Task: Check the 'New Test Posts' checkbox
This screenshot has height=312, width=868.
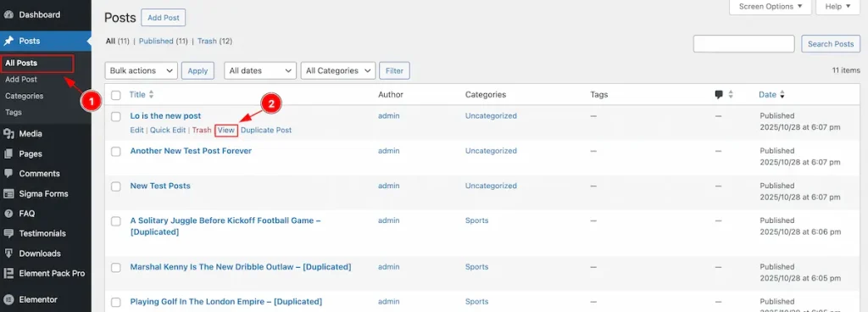Action: [115, 187]
